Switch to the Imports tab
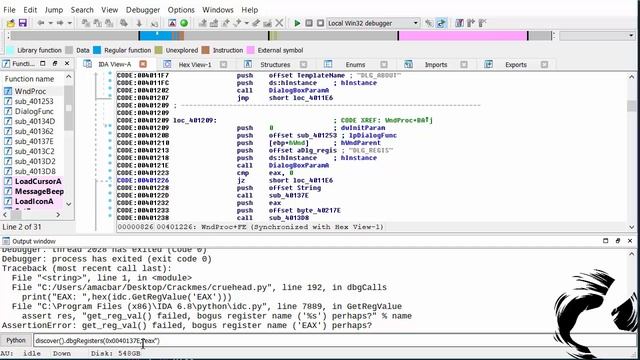The width and height of the screenshot is (640, 360). 436,64
